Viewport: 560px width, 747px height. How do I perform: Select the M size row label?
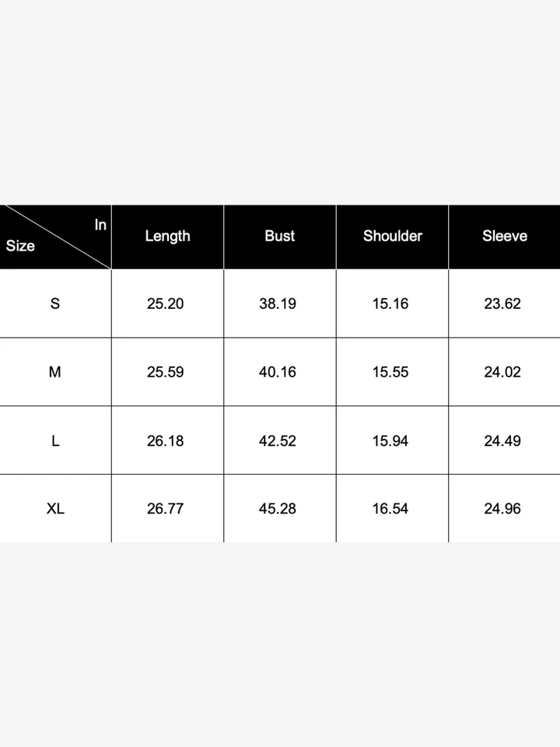tap(55, 372)
